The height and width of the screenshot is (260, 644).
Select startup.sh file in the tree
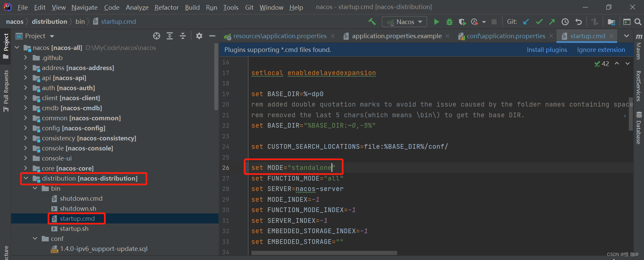click(74, 229)
